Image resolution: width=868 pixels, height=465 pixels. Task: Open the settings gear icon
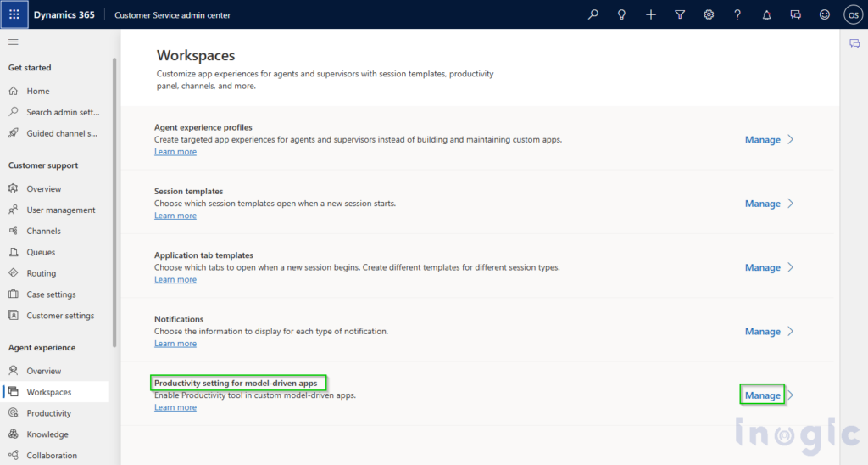click(x=709, y=14)
